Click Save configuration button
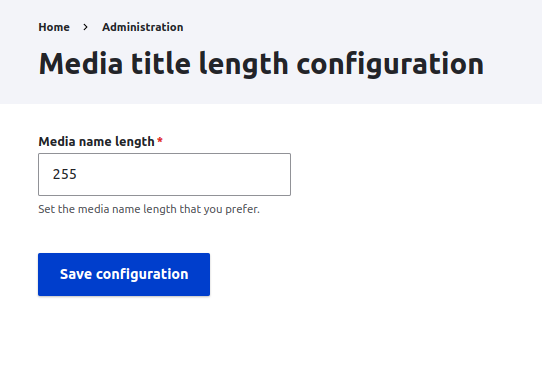This screenshot has height=374, width=542. pos(124,274)
